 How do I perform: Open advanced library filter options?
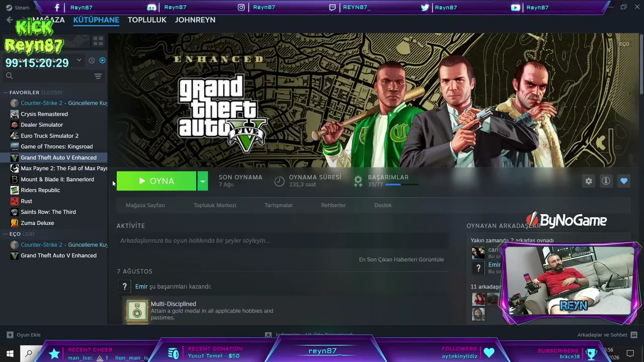(x=98, y=76)
